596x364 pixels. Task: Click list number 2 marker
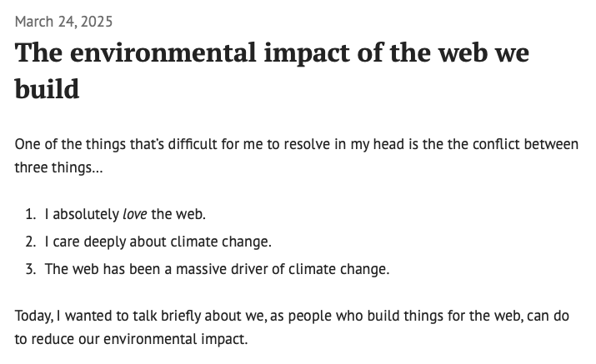coord(31,242)
